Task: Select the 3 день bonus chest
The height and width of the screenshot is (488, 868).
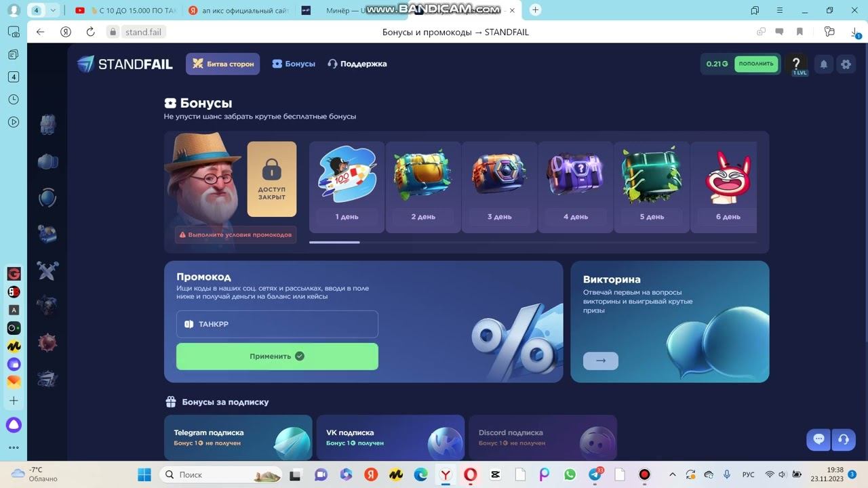Action: point(499,186)
